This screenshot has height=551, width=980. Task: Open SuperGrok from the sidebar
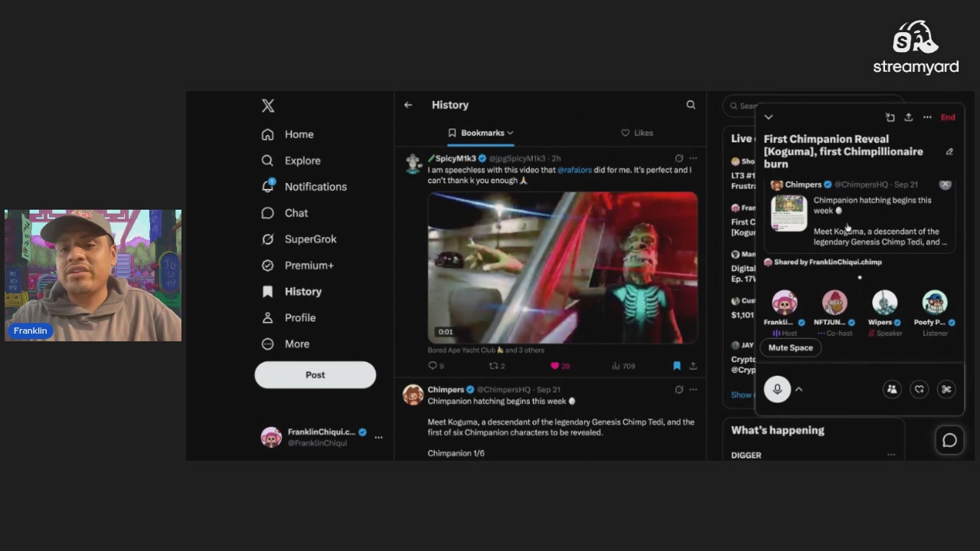pyautogui.click(x=299, y=239)
